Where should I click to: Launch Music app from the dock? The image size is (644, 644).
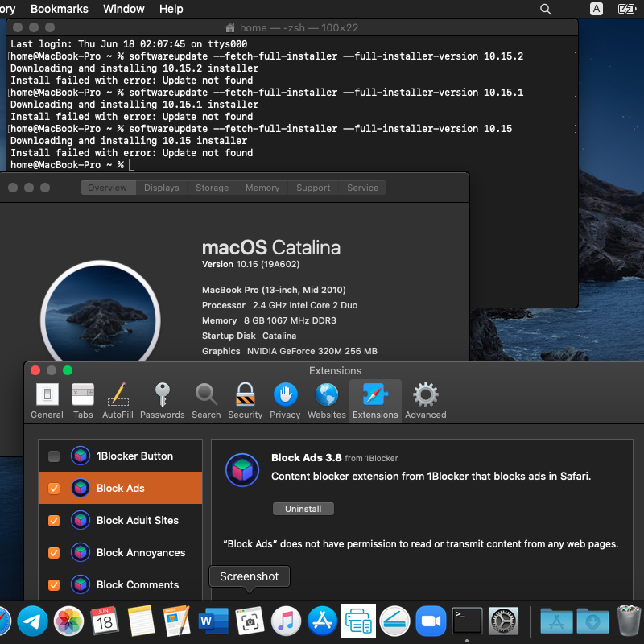(x=286, y=621)
